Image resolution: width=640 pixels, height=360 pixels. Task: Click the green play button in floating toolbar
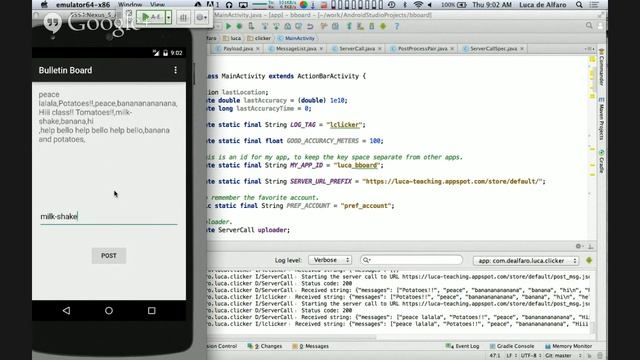point(151,17)
